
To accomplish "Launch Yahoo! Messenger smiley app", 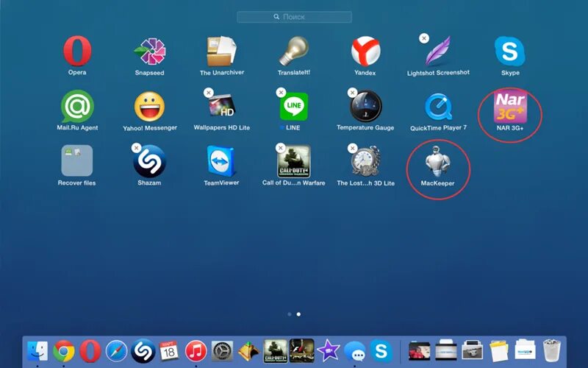I will (x=150, y=107).
